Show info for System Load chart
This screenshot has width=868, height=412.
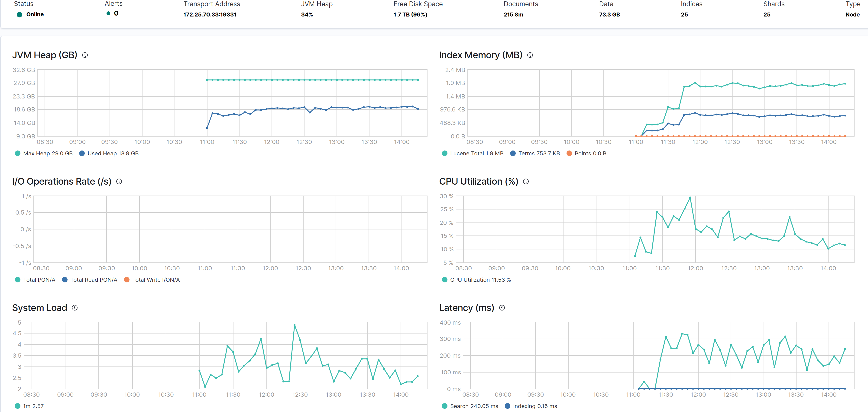(75, 308)
